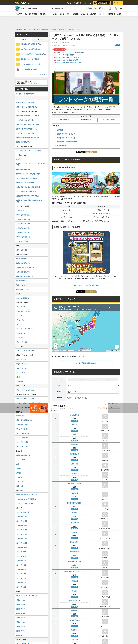Image resolution: width=138 pixels, height=644 pixels.
Task: Open 攻略TOP in the navigation bar
Action: (19, 14)
